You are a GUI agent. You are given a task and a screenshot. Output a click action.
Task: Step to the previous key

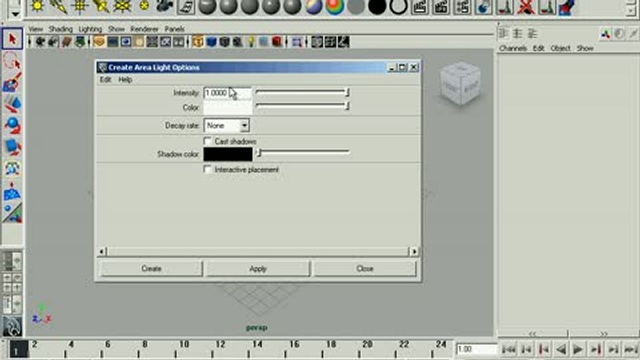tap(544, 349)
